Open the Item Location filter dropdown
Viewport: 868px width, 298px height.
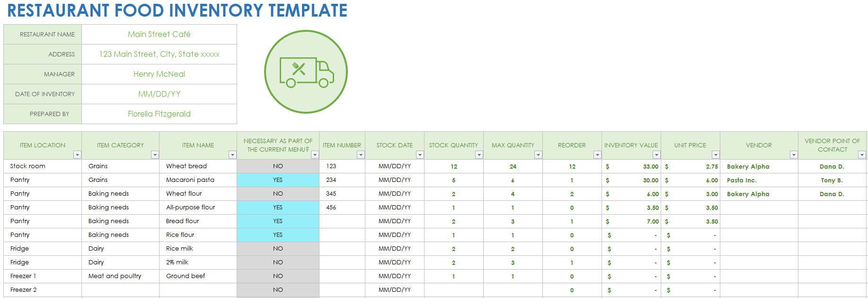pyautogui.click(x=77, y=155)
